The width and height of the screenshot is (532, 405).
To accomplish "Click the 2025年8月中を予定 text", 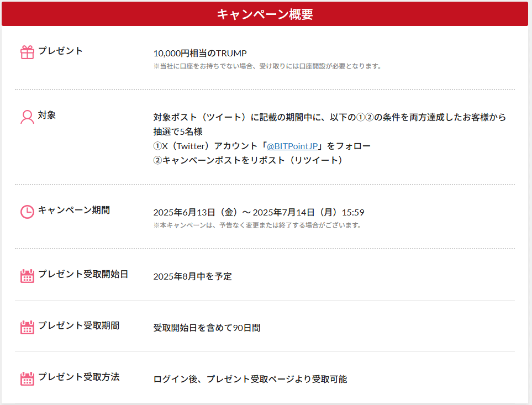I will point(192,276).
